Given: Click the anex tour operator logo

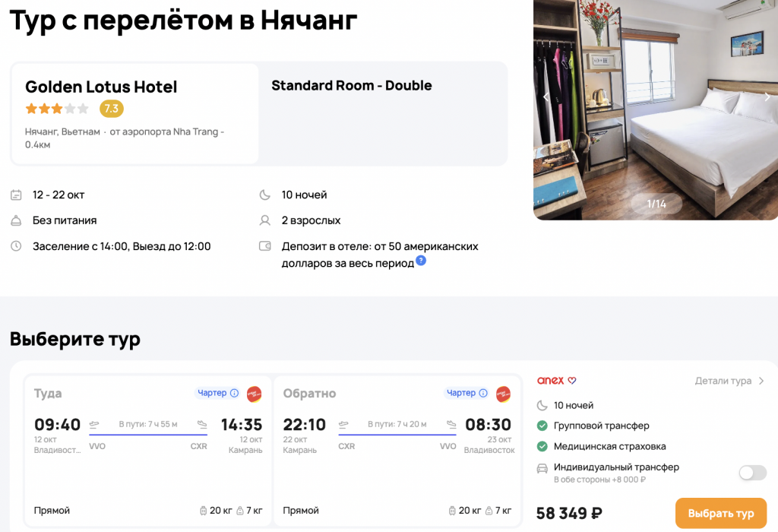Looking at the screenshot, I should click(x=551, y=381).
